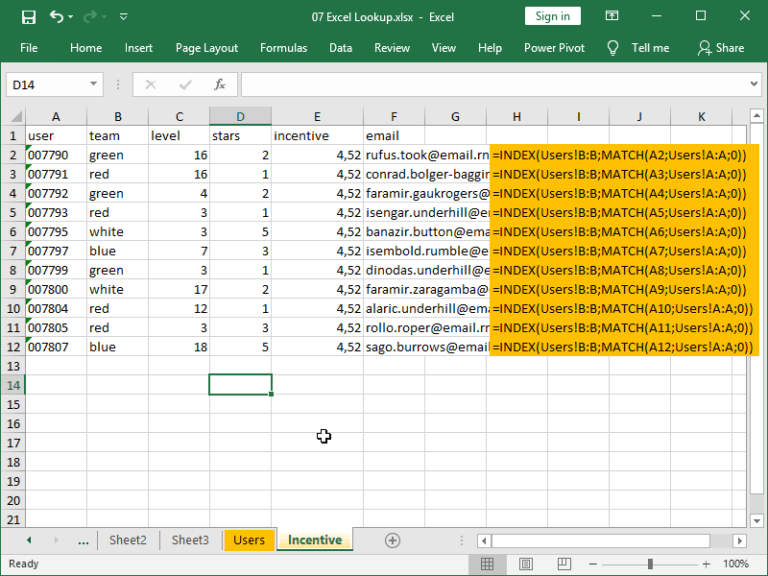The height and width of the screenshot is (576, 768).
Task: Expand the Name Box dropdown arrow
Action: point(93,84)
